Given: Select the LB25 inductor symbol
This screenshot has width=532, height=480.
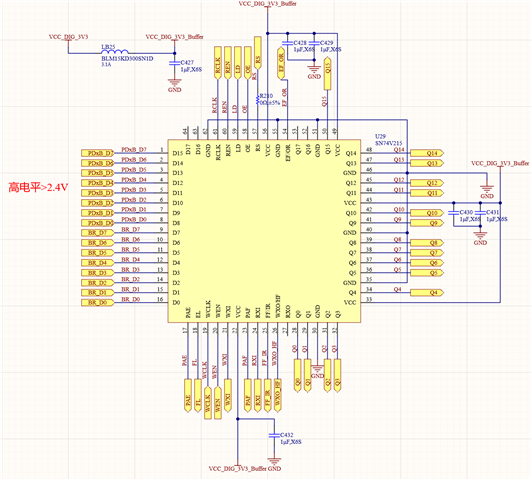Looking at the screenshot, I should point(115,52).
